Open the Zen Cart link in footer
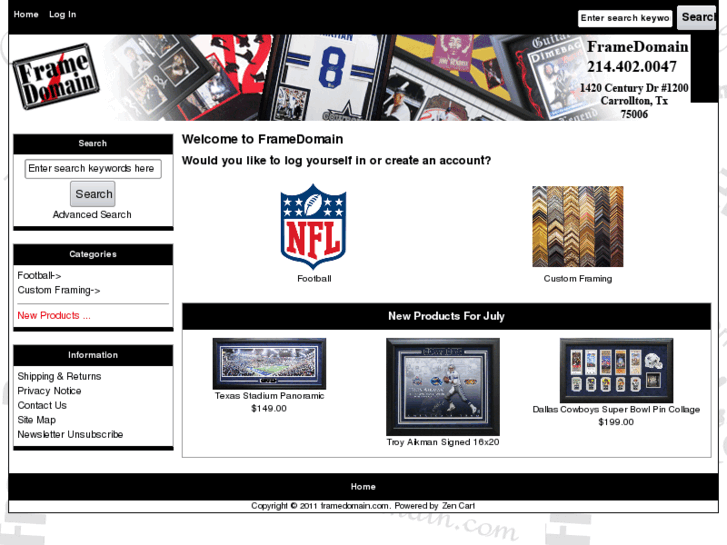This screenshot has width=727, height=545. point(458,506)
